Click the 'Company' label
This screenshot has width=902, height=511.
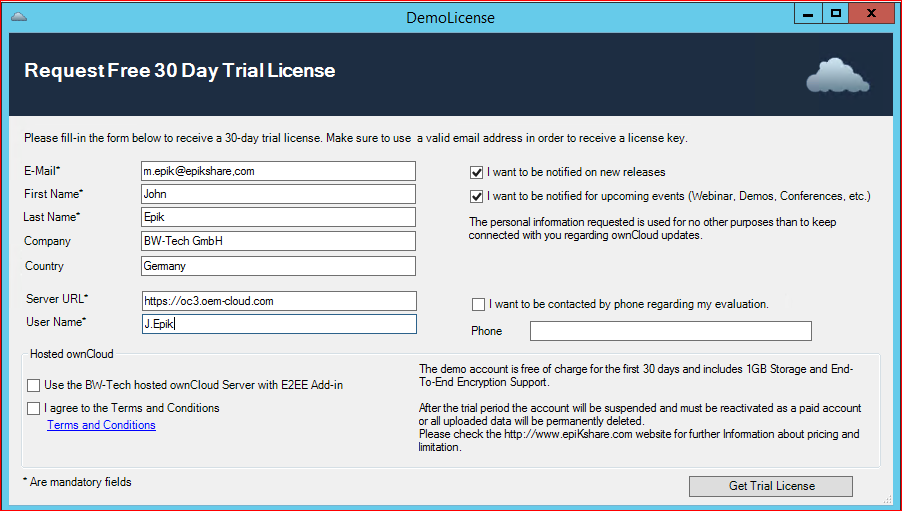pos(47,241)
